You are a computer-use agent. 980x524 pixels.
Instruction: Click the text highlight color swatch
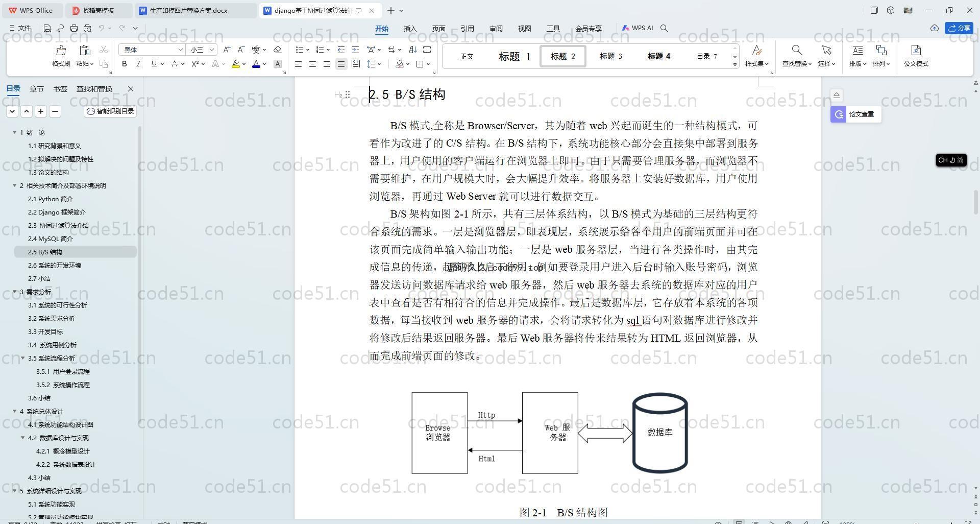click(x=235, y=64)
